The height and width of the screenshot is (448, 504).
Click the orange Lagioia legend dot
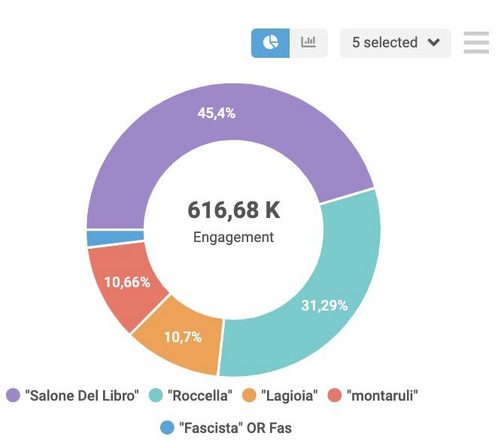249,396
